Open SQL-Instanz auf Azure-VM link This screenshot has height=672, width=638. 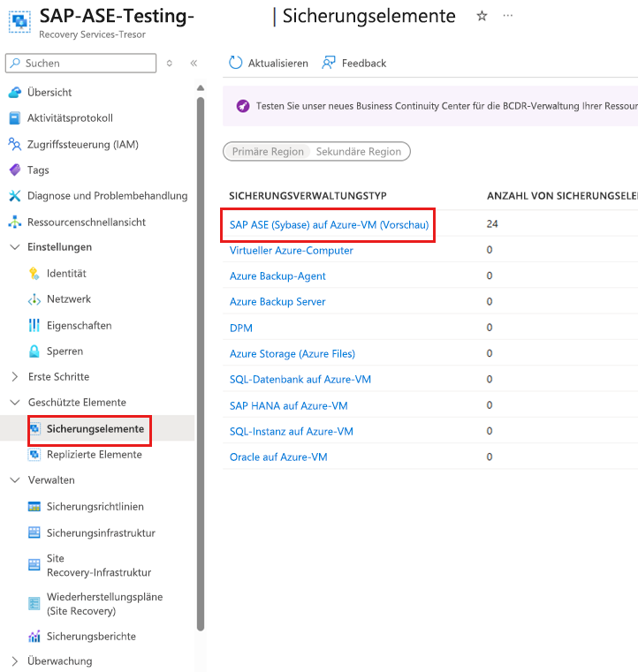[291, 431]
